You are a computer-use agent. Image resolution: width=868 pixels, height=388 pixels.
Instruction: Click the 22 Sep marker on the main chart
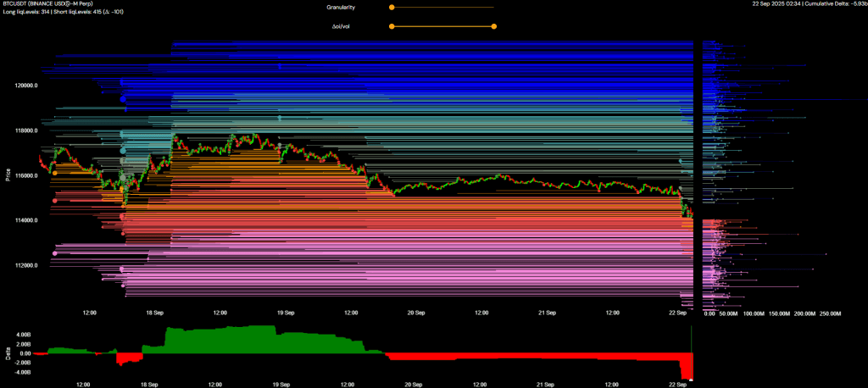click(677, 313)
